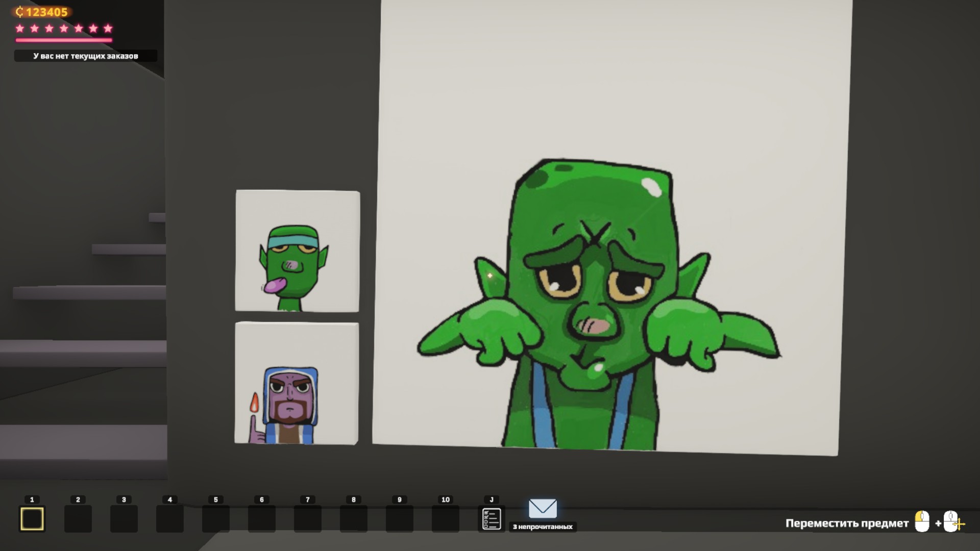Click the coin balance 123405
Image resolution: width=980 pixels, height=551 pixels.
pos(42,12)
